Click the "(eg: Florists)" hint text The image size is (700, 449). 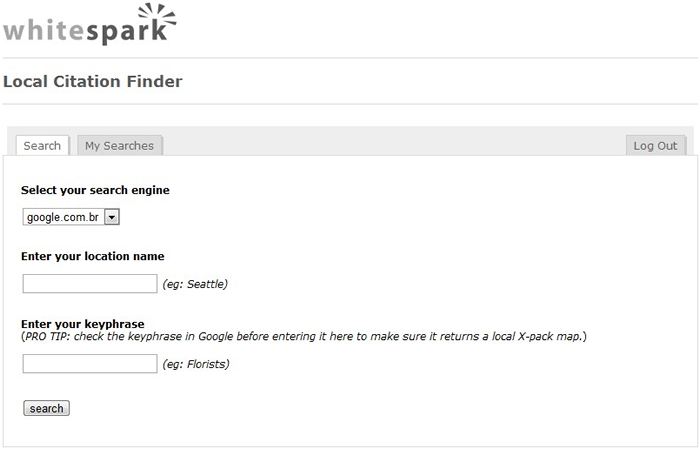tap(196, 364)
